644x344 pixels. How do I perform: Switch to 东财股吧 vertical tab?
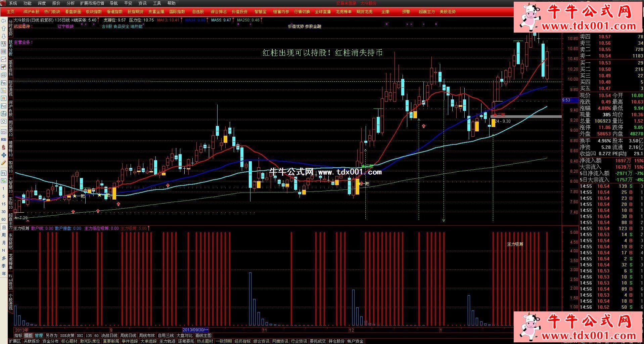(x=10, y=241)
